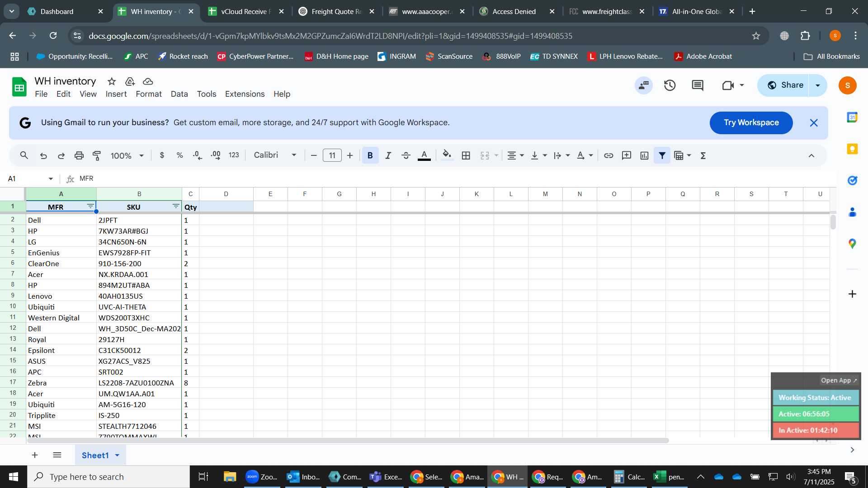Insert a chart
The height and width of the screenshot is (488, 868).
[644, 155]
